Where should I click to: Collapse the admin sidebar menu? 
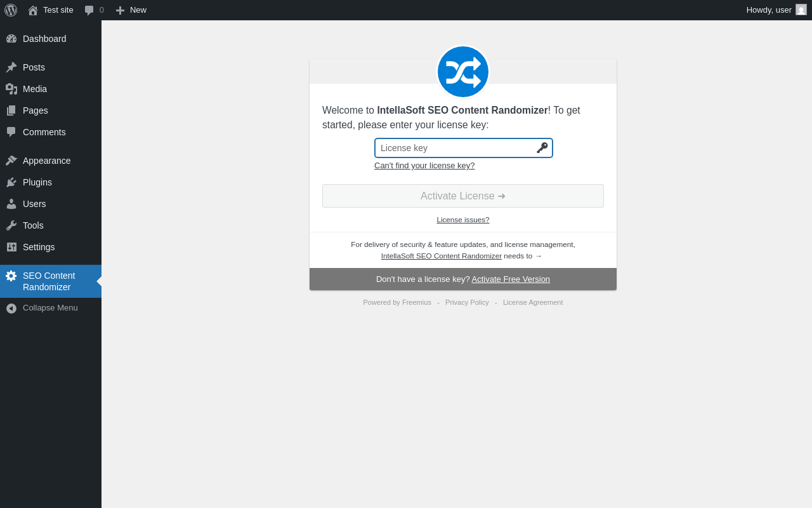pyautogui.click(x=51, y=308)
